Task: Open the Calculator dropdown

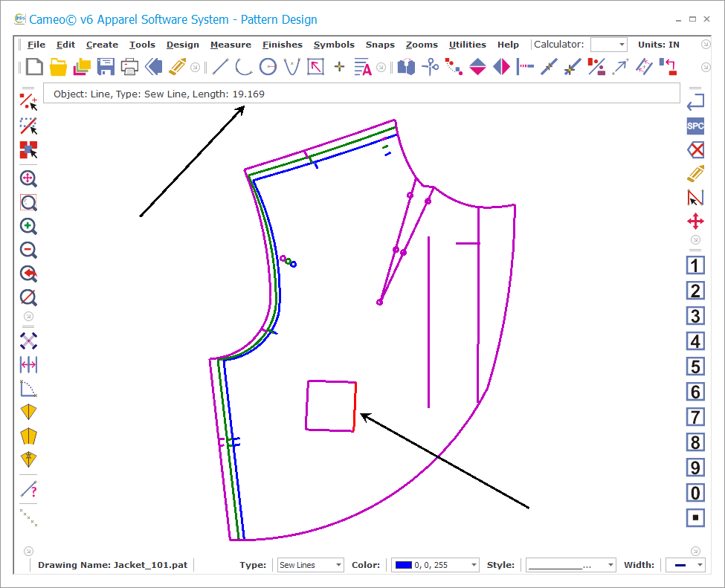Action: (x=608, y=45)
